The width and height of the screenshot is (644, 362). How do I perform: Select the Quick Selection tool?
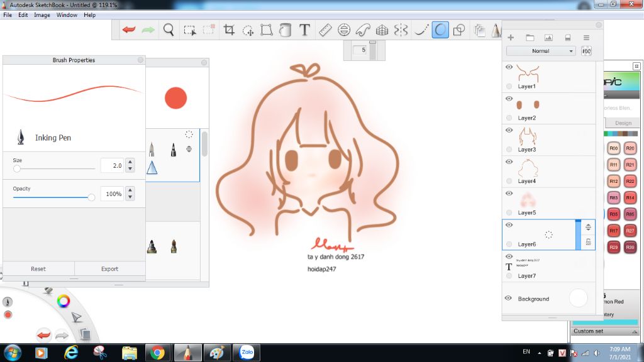click(x=248, y=30)
